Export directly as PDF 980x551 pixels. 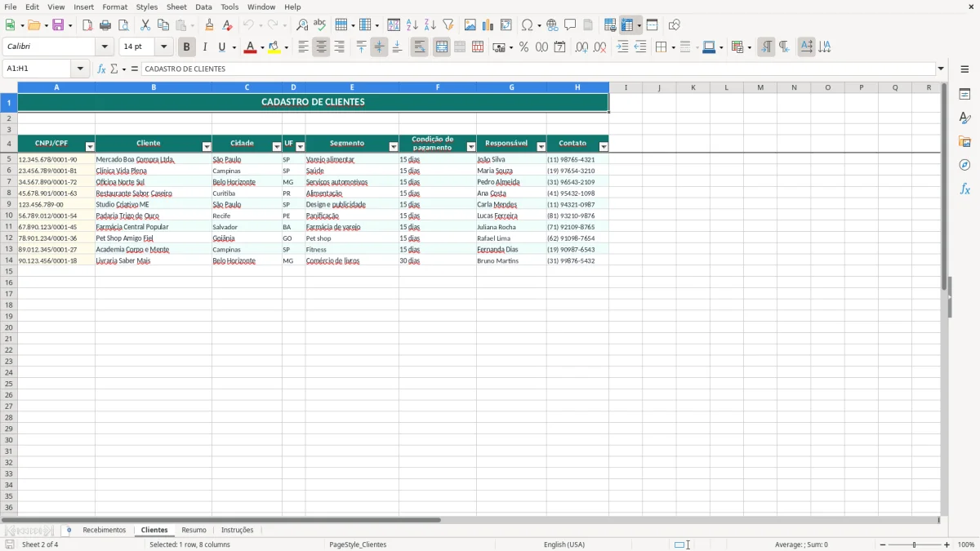click(x=87, y=25)
